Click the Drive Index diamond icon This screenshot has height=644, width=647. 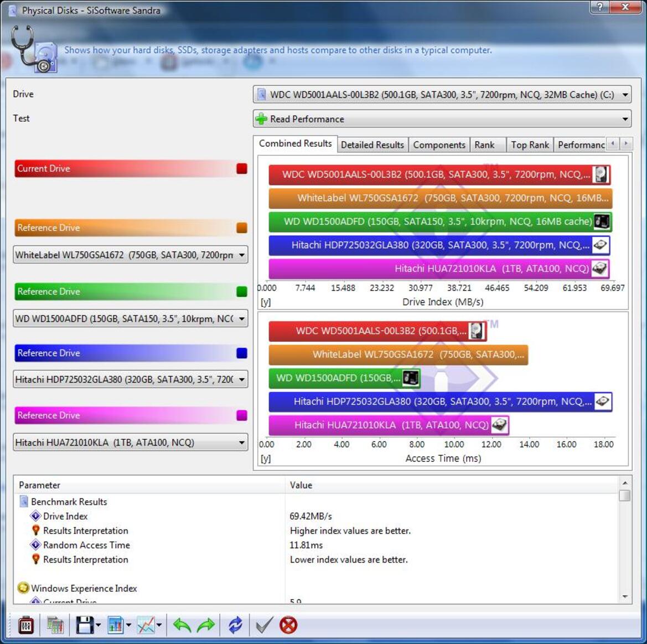tap(35, 516)
